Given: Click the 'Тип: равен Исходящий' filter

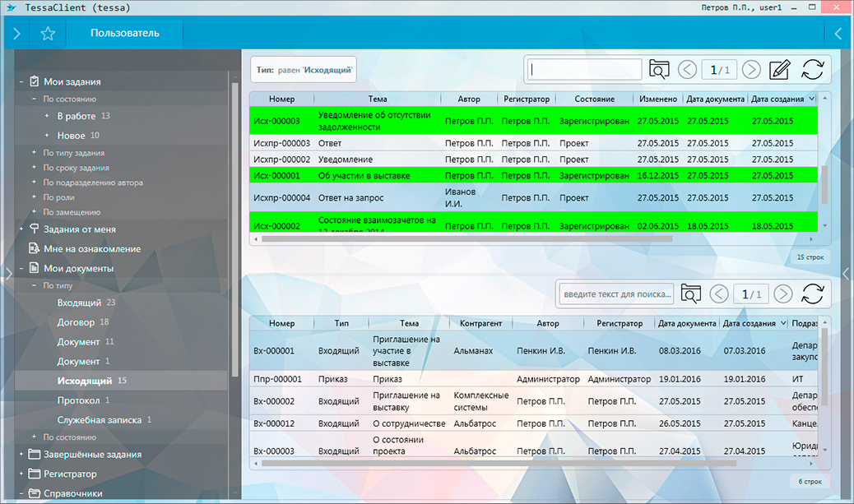Looking at the screenshot, I should tap(304, 71).
